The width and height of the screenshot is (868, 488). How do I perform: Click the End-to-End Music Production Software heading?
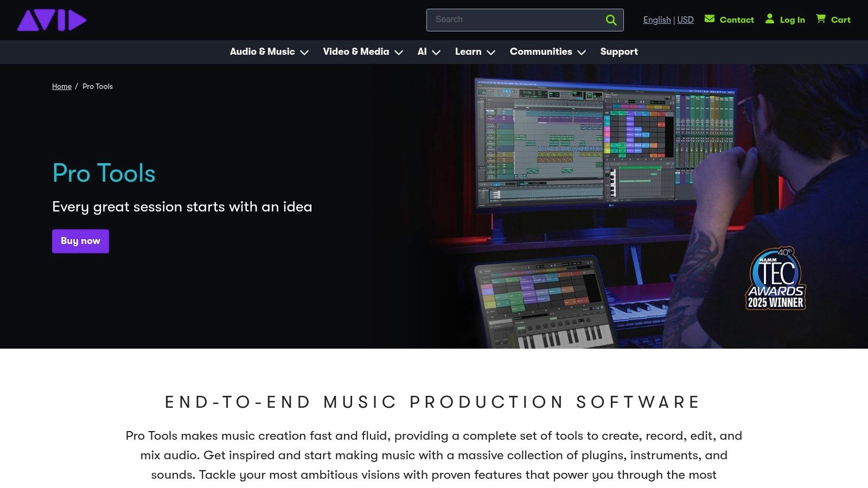433,402
